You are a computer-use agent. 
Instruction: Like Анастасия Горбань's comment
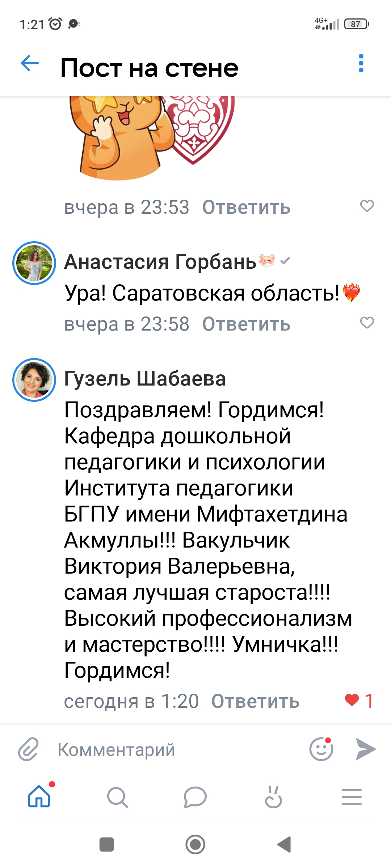(367, 322)
